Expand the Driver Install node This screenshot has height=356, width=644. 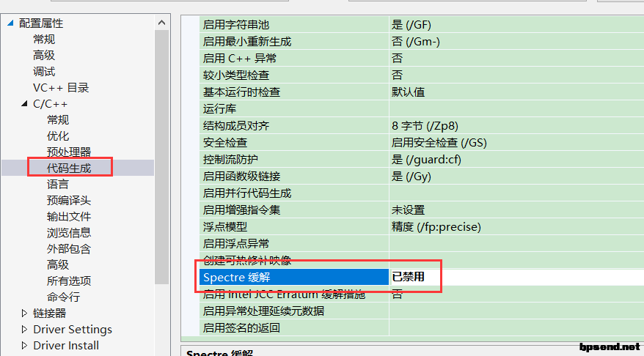tap(24, 345)
